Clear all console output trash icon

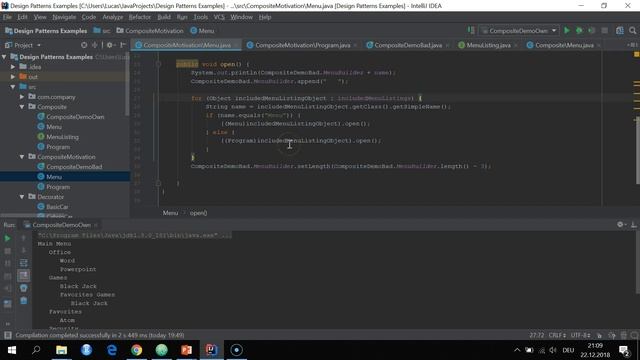point(24,301)
